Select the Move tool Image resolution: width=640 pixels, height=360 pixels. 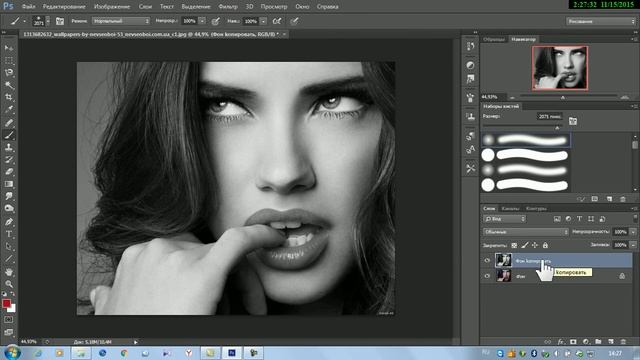pos(9,48)
